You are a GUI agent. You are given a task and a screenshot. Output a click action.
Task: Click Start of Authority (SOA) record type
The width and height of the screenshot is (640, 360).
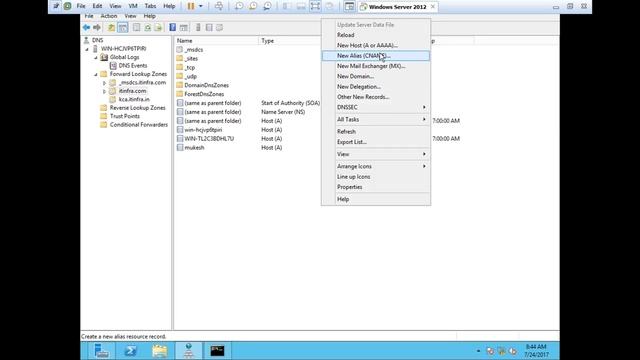click(x=291, y=103)
